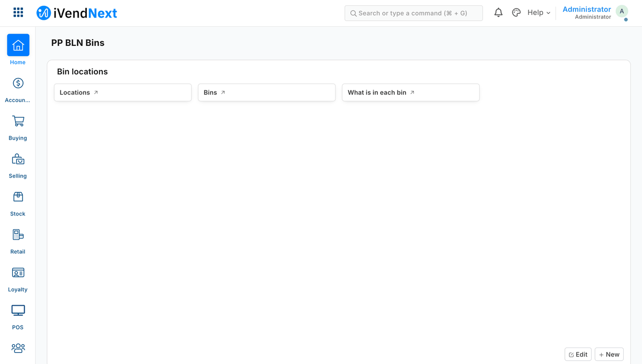Click the Bin locations section heading
The width and height of the screenshot is (642, 364).
tap(82, 72)
